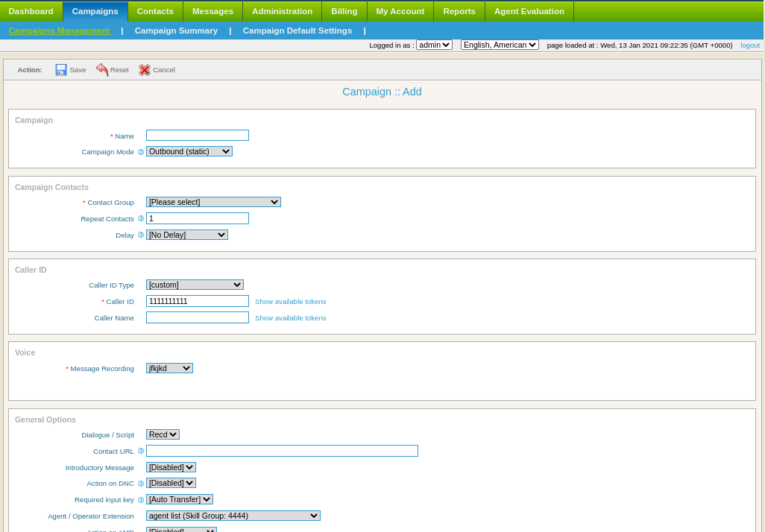Open help icon beside Contact URL
This screenshot has height=532, width=765.
[141, 451]
